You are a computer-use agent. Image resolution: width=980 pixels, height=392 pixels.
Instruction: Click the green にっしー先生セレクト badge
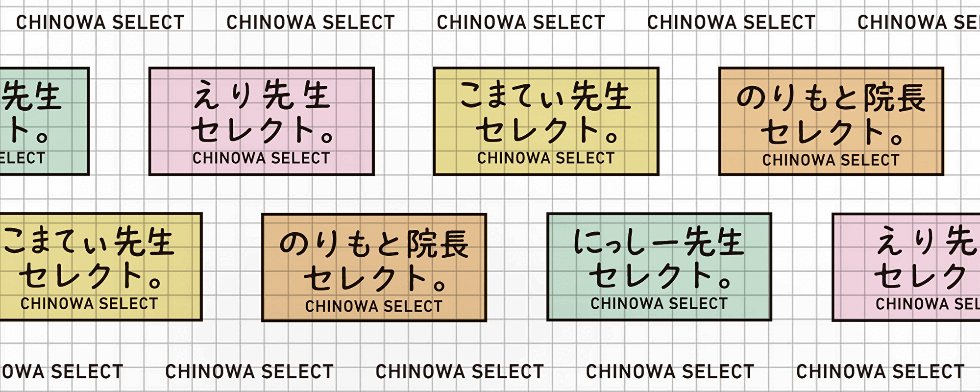(x=659, y=267)
